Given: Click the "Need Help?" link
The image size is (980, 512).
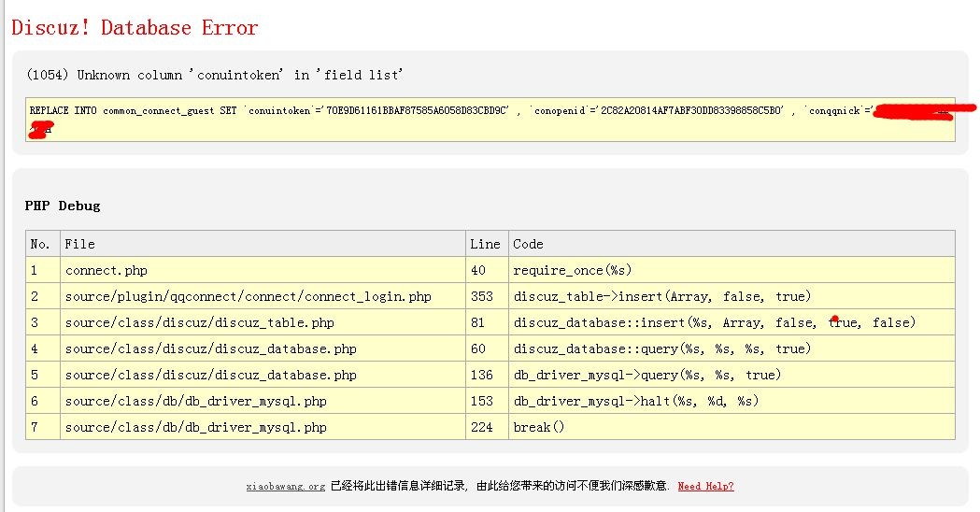Looking at the screenshot, I should [x=705, y=486].
